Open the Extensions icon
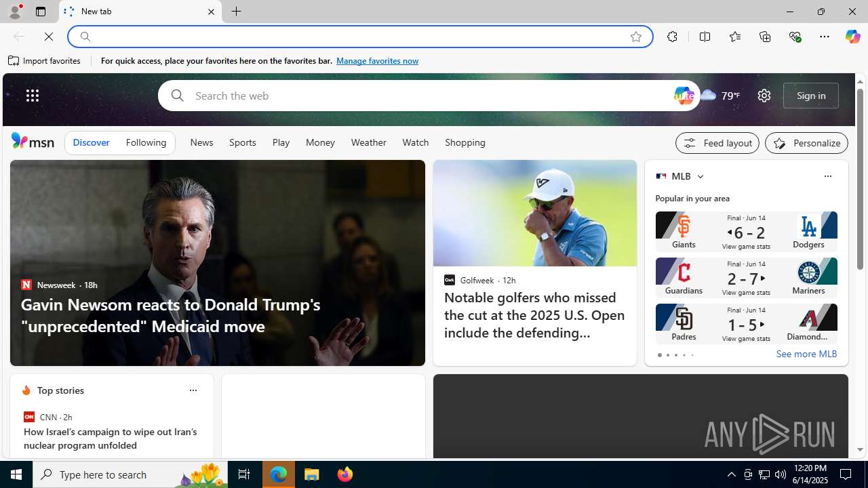The image size is (868, 488). click(x=672, y=37)
